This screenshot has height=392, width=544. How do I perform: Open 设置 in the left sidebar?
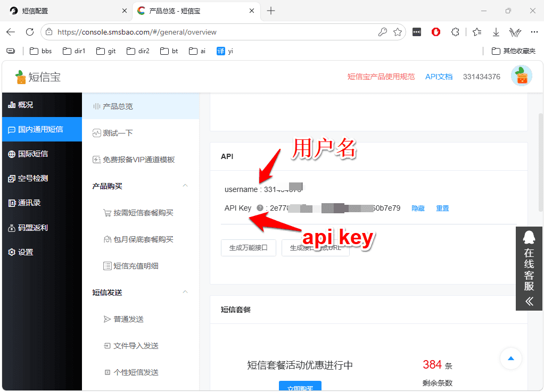click(x=42, y=252)
